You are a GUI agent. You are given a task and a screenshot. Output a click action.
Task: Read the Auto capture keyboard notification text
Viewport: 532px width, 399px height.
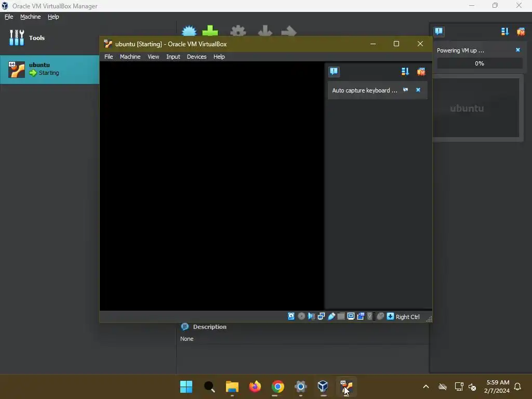click(364, 90)
